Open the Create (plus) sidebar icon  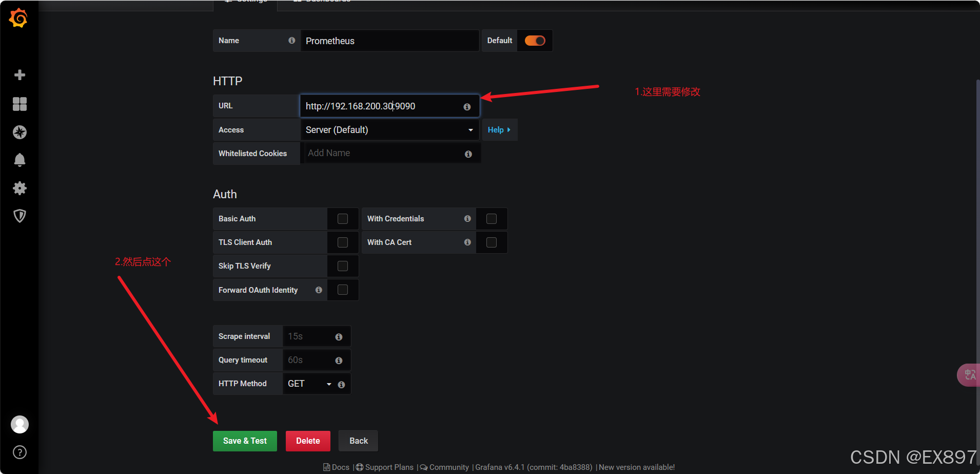click(x=19, y=74)
